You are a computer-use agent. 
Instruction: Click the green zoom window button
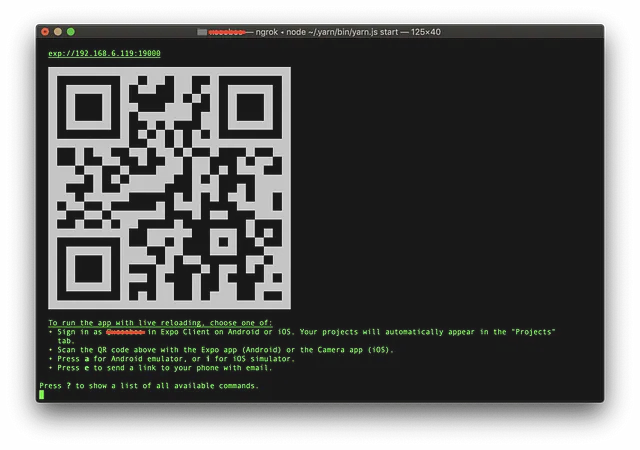click(71, 32)
